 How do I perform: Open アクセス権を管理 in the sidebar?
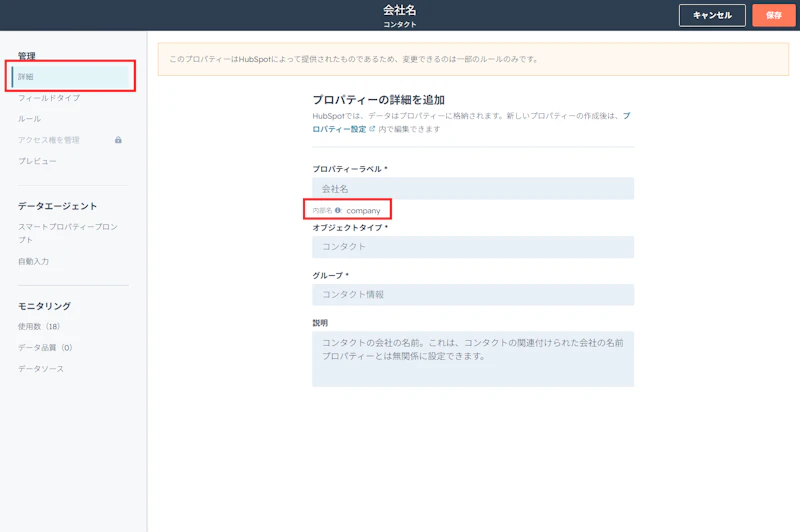49,140
